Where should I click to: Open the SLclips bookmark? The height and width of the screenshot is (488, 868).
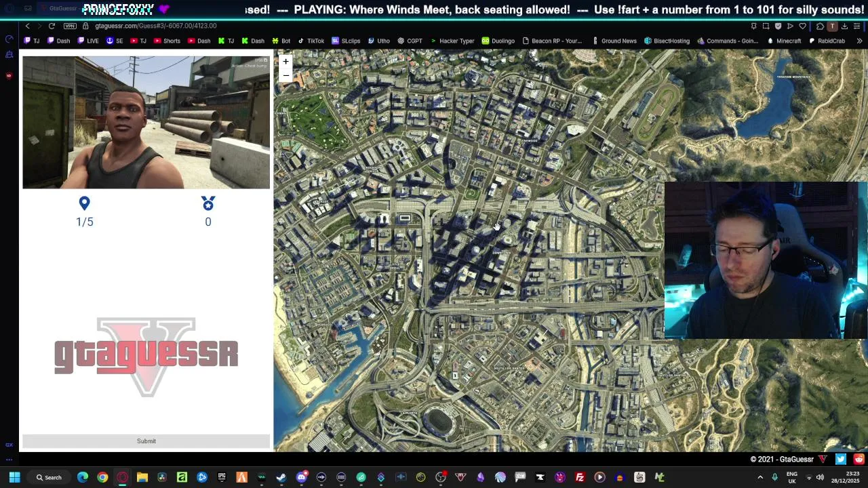pos(346,41)
